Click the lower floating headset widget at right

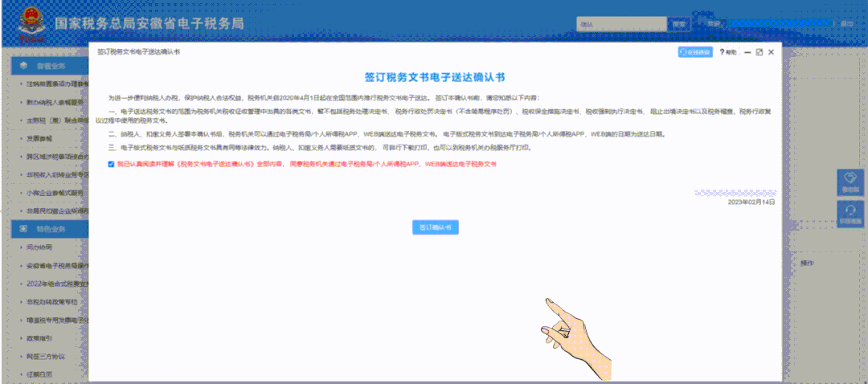(850, 214)
